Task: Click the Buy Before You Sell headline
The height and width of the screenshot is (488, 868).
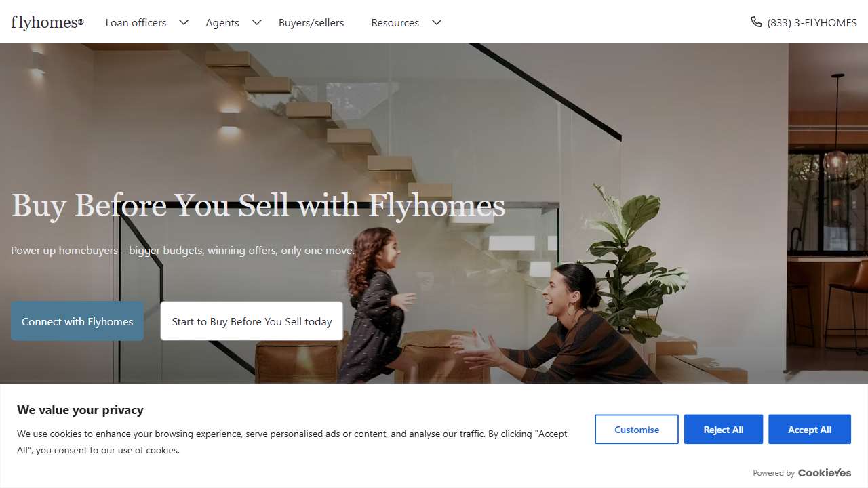Action: click(x=258, y=205)
